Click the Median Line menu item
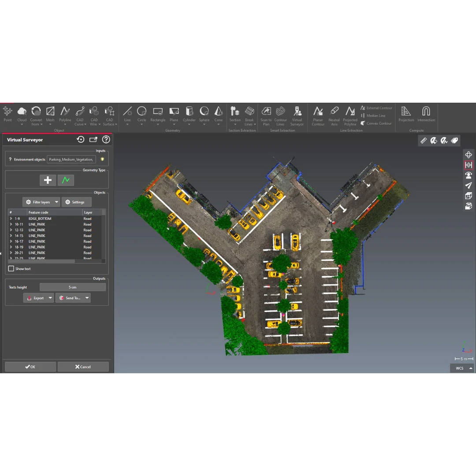This screenshot has width=476, height=476. (x=376, y=115)
